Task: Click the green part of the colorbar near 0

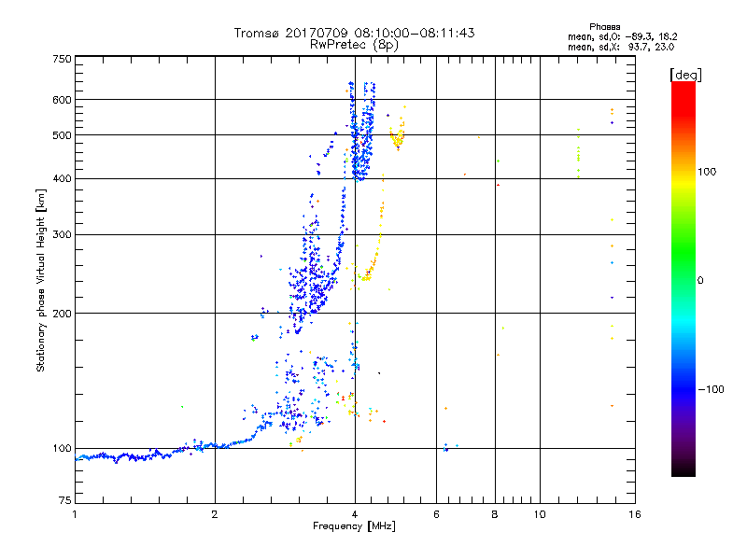Action: (x=684, y=259)
